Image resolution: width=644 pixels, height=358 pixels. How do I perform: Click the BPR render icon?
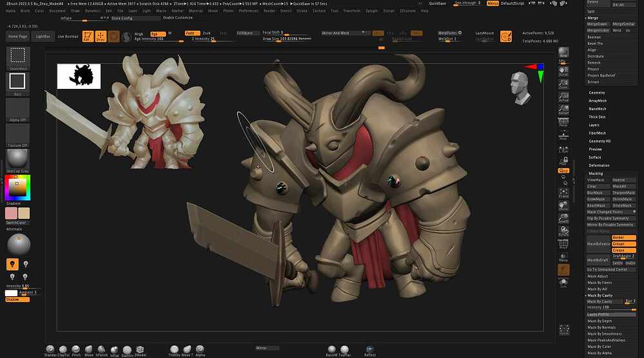coord(563,52)
